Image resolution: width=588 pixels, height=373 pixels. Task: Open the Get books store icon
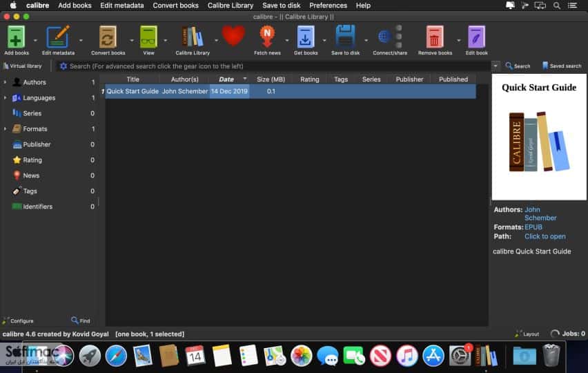pyautogui.click(x=306, y=37)
